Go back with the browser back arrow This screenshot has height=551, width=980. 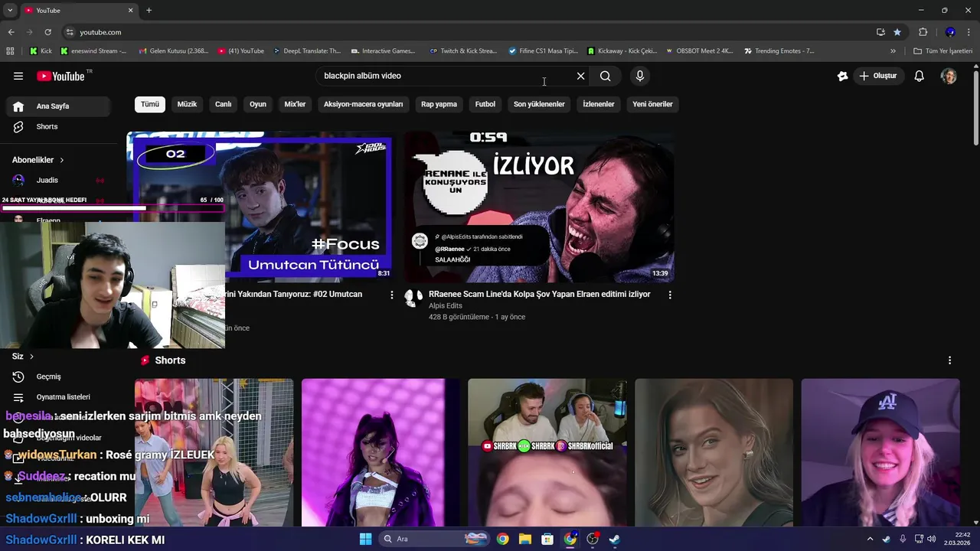point(11,32)
